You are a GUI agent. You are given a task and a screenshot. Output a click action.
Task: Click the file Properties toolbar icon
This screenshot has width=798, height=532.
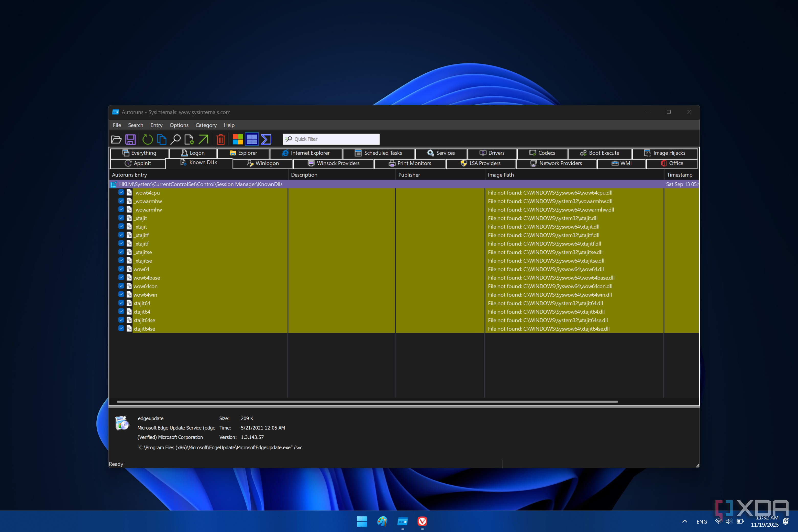[x=189, y=139]
